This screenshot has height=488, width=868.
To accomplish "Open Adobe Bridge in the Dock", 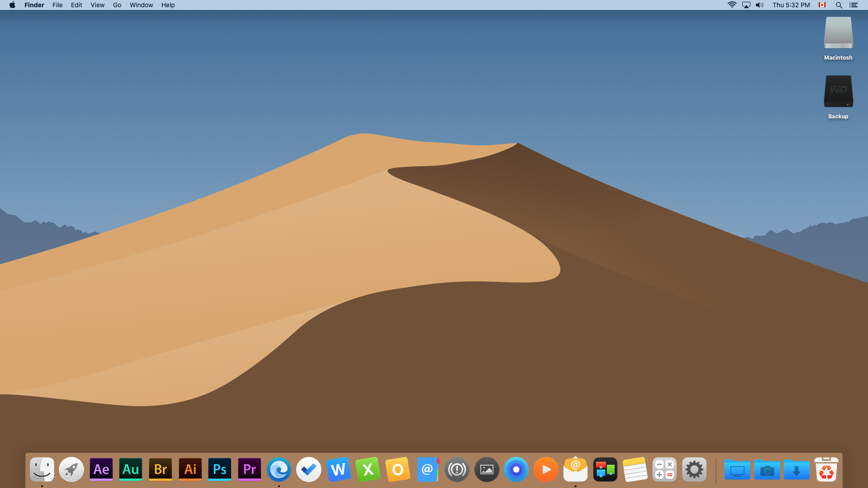I will [160, 469].
